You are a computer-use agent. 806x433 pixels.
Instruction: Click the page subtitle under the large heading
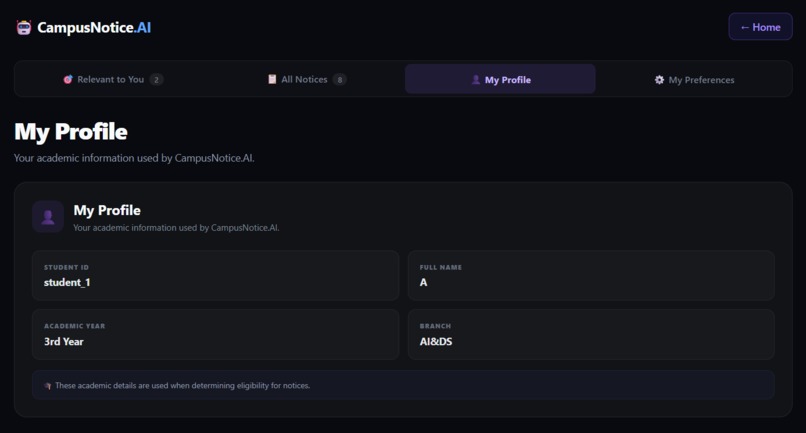[134, 158]
